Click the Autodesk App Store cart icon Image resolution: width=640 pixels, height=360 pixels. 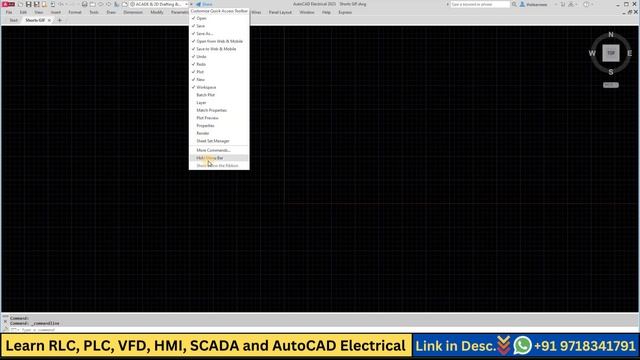click(x=563, y=4)
